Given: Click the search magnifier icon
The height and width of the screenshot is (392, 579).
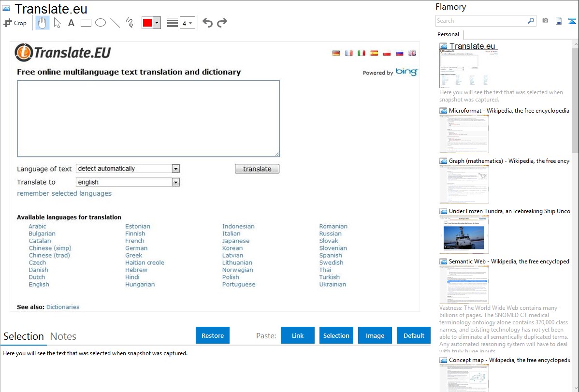Looking at the screenshot, I should (x=531, y=21).
